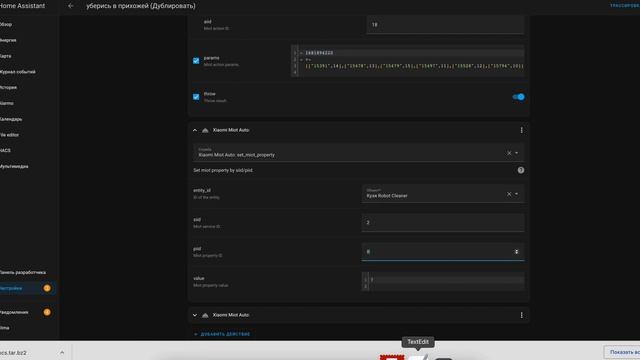Click the entity_id label
Screen dimensions: 640x360
pyautogui.click(x=202, y=191)
